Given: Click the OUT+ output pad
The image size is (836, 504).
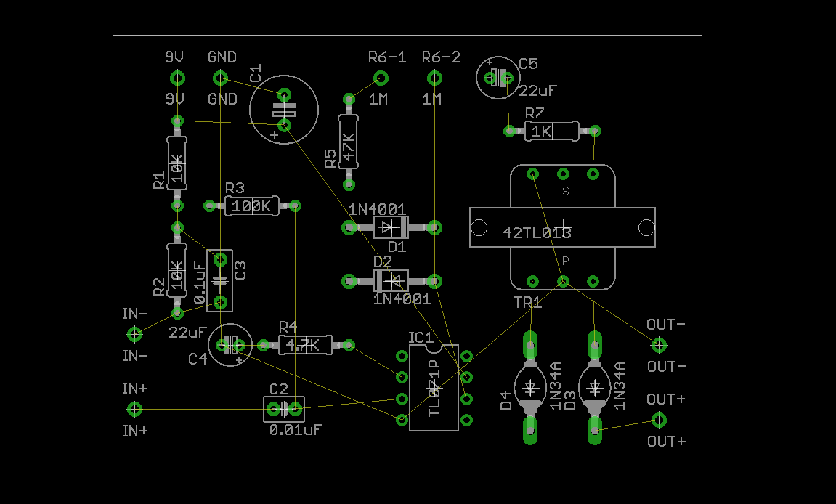Looking at the screenshot, I should point(659,420).
